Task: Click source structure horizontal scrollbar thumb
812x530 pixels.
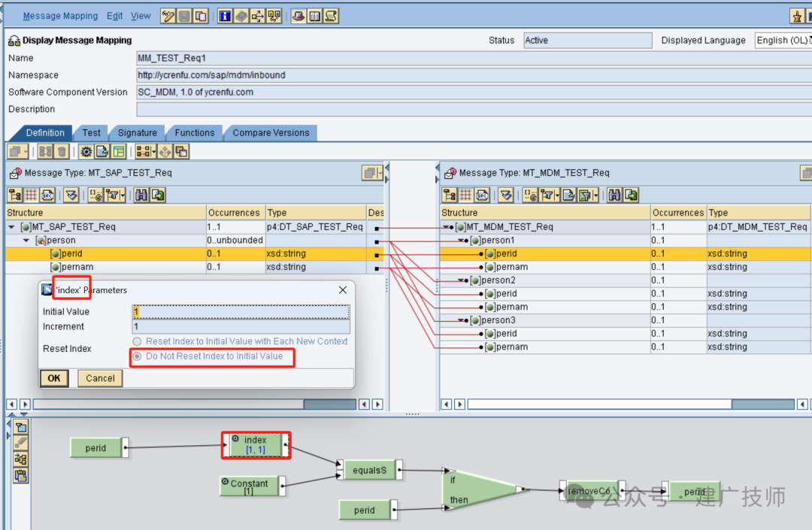Action: coord(329,404)
